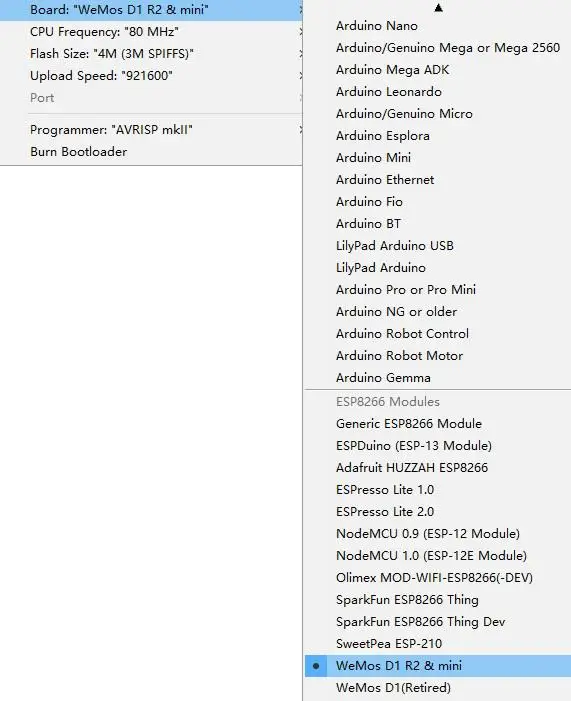Image resolution: width=571 pixels, height=701 pixels.
Task: Pick Adafruit HUZZAH ESP8266
Action: click(x=438, y=468)
